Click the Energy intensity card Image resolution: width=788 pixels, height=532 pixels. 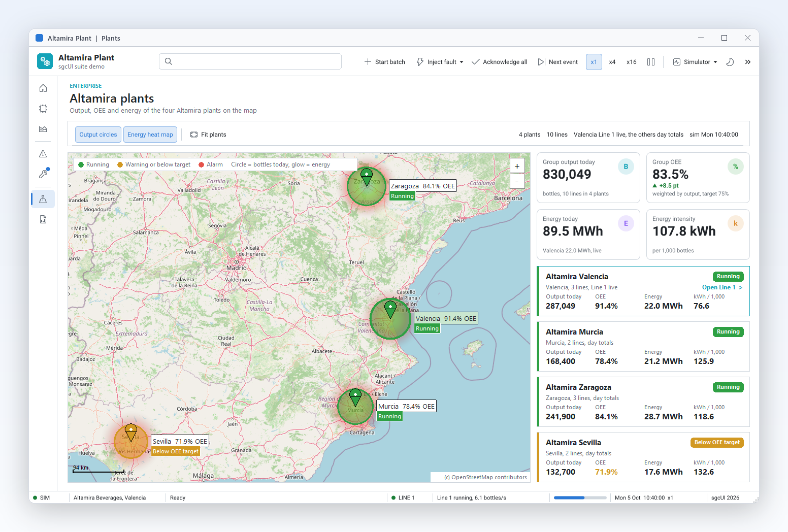coord(698,235)
